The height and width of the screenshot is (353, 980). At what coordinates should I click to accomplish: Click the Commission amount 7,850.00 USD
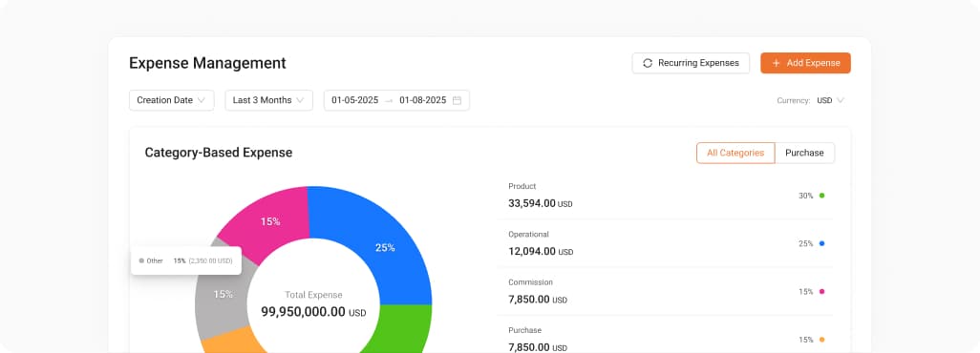pyautogui.click(x=538, y=300)
